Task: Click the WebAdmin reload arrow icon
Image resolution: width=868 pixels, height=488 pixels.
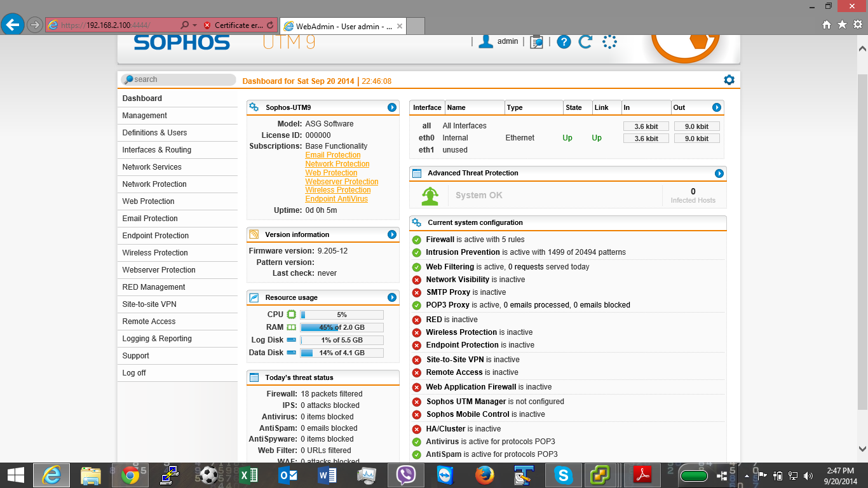Action: click(x=585, y=42)
